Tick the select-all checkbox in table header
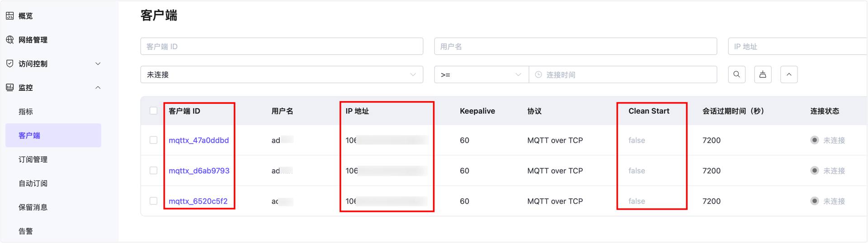Viewport: 868px width, 243px height. coord(154,111)
